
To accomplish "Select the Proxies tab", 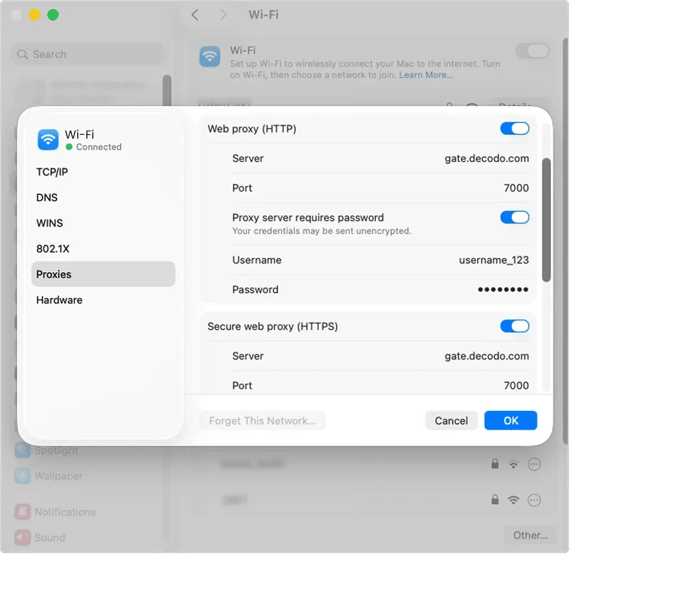I will point(103,275).
